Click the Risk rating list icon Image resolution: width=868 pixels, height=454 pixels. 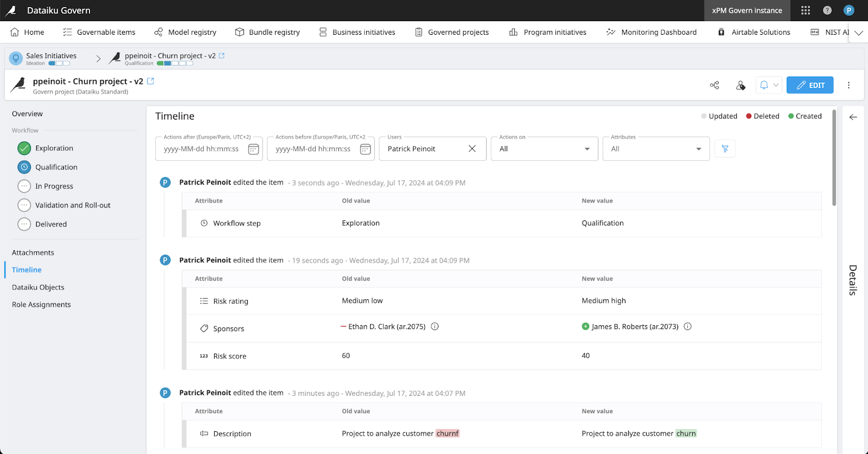(x=204, y=301)
